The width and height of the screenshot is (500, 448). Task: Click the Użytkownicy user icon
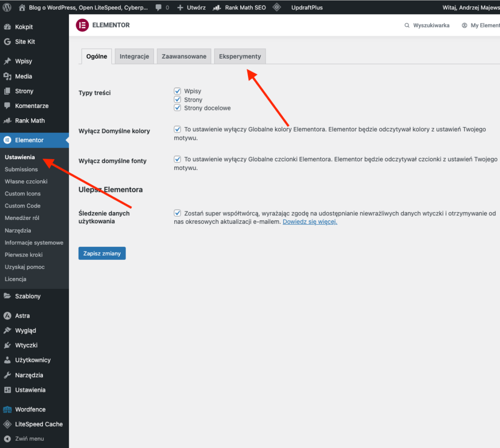tap(7, 360)
